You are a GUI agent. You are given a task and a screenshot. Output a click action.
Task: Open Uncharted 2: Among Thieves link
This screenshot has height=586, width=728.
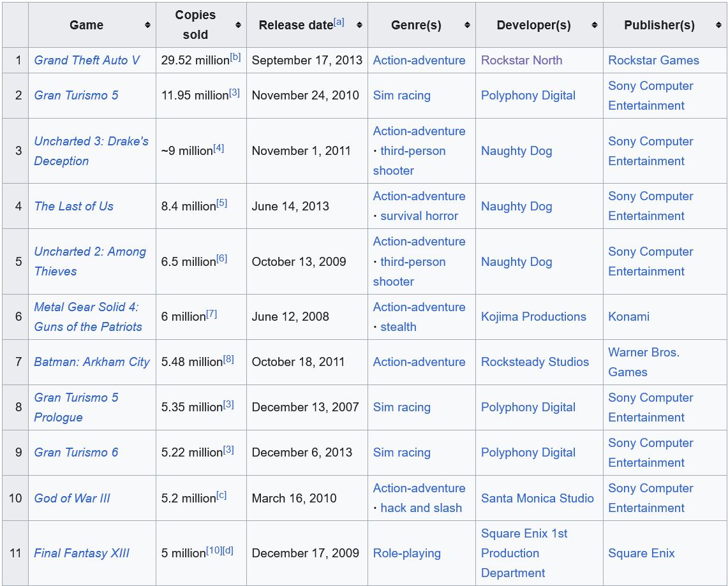(x=90, y=261)
